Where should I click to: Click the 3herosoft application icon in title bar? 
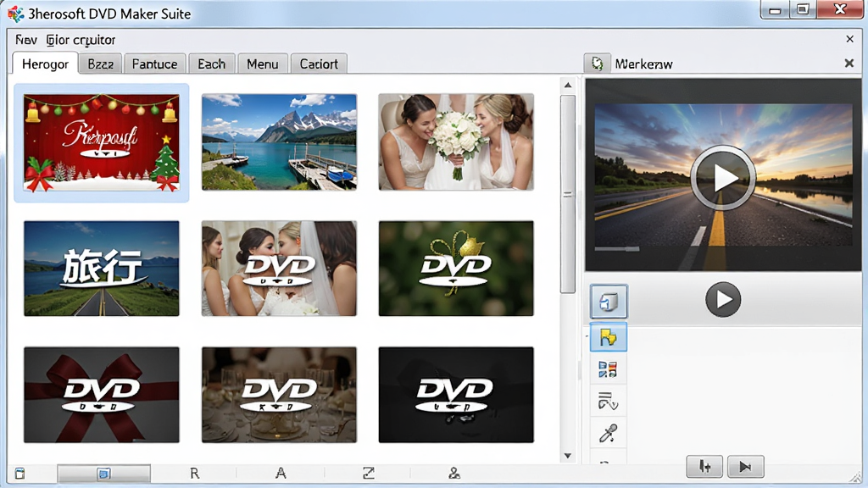coord(15,14)
